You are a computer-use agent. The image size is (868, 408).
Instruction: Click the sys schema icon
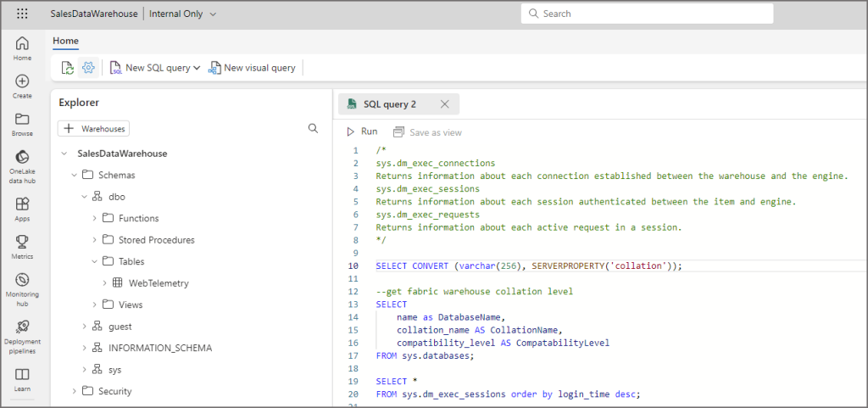(x=97, y=369)
